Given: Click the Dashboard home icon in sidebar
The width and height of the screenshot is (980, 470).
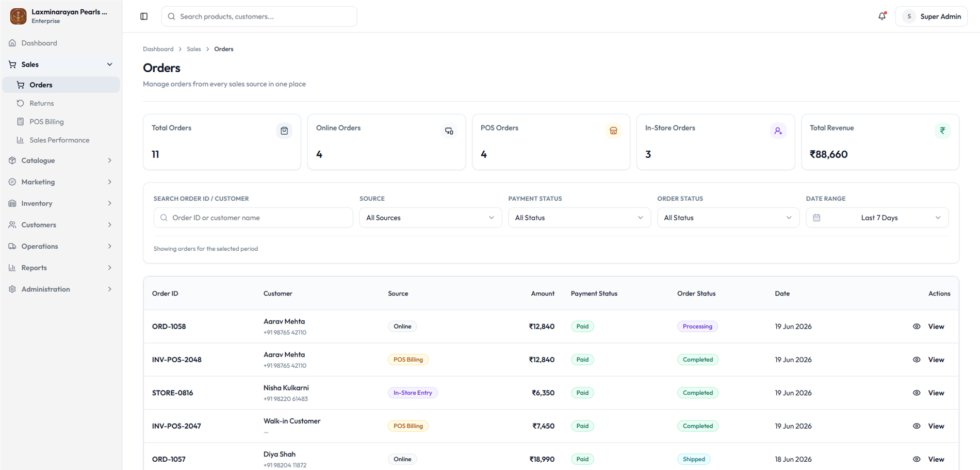Looking at the screenshot, I should point(12,43).
